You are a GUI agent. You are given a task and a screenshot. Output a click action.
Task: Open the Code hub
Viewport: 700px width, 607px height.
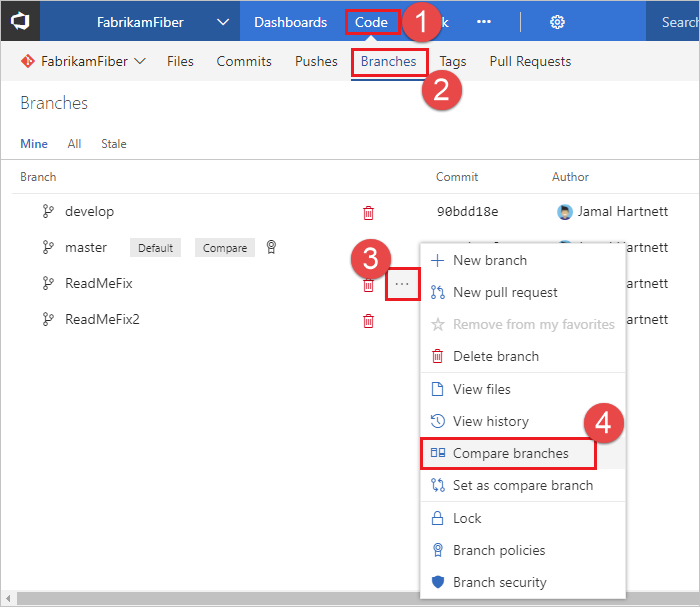[x=371, y=22]
